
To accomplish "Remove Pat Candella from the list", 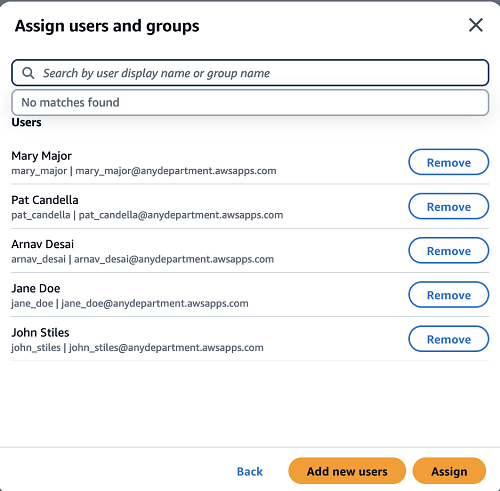I will click(449, 206).
